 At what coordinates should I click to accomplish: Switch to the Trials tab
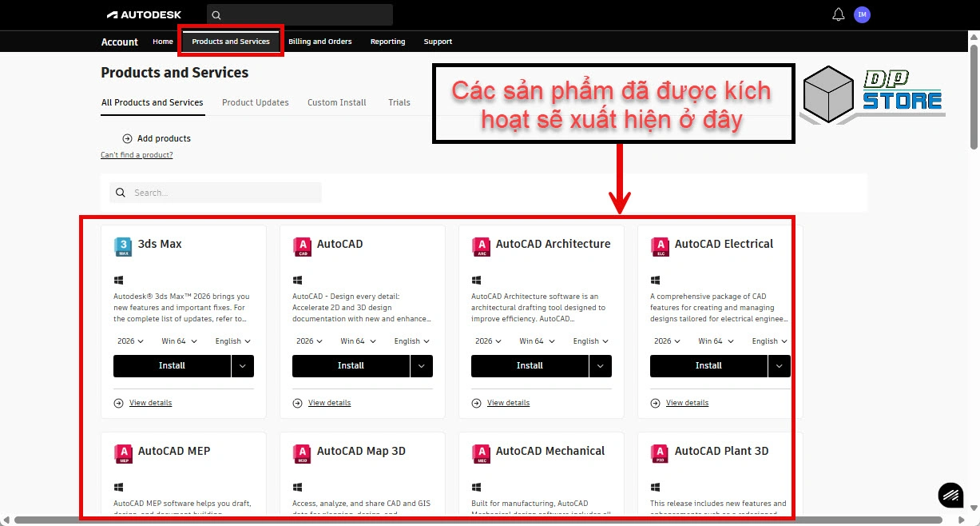[x=399, y=102]
